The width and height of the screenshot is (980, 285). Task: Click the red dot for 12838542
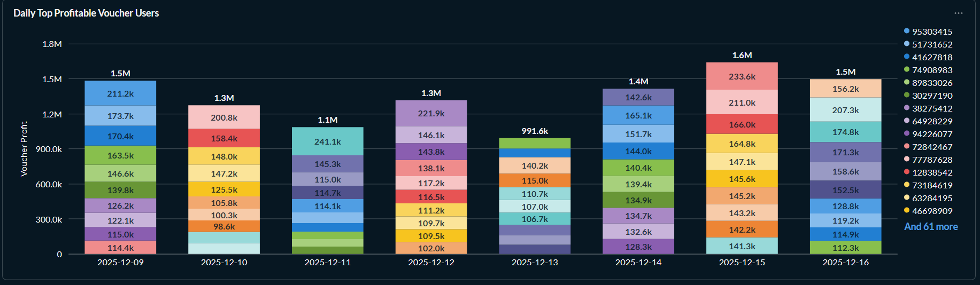907,172
